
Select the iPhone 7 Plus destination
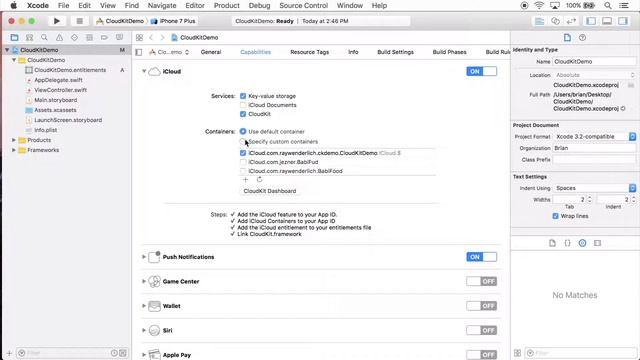click(x=173, y=21)
